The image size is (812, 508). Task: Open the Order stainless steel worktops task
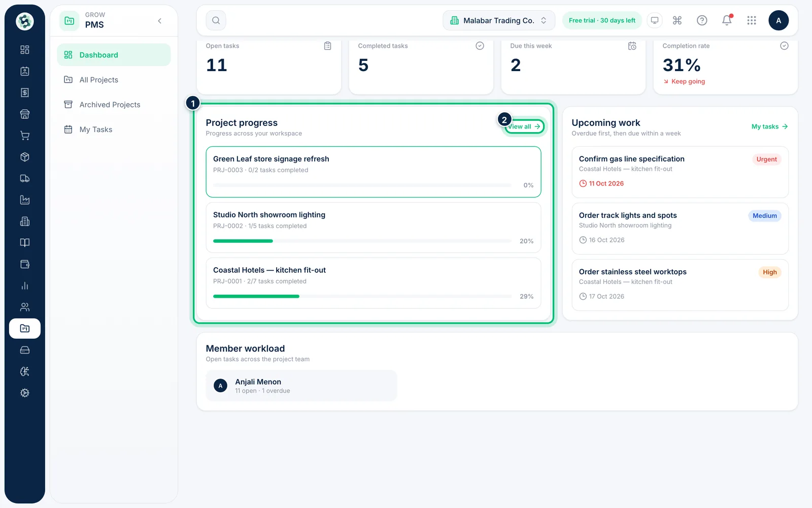[x=680, y=285]
